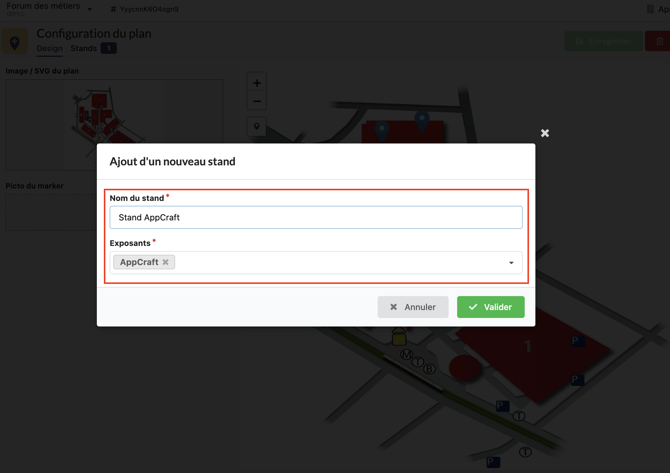Expand the Exposants dropdown arrow
This screenshot has width=670, height=473.
(511, 263)
